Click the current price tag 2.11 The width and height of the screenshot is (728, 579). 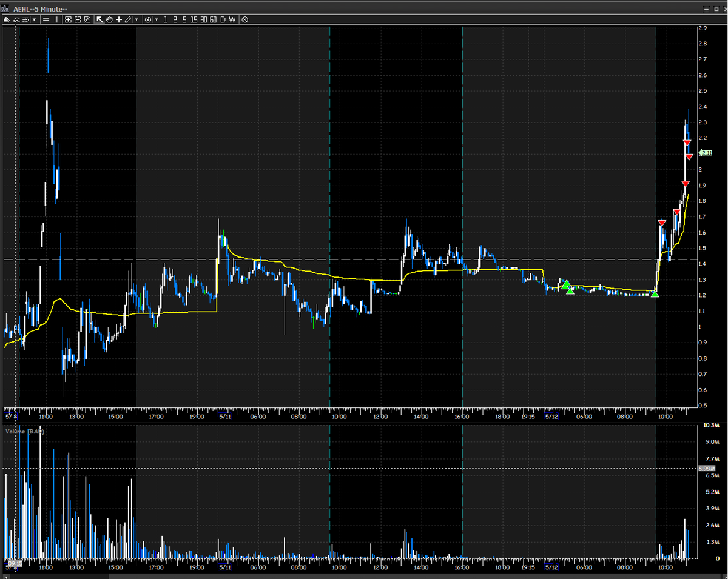point(706,153)
